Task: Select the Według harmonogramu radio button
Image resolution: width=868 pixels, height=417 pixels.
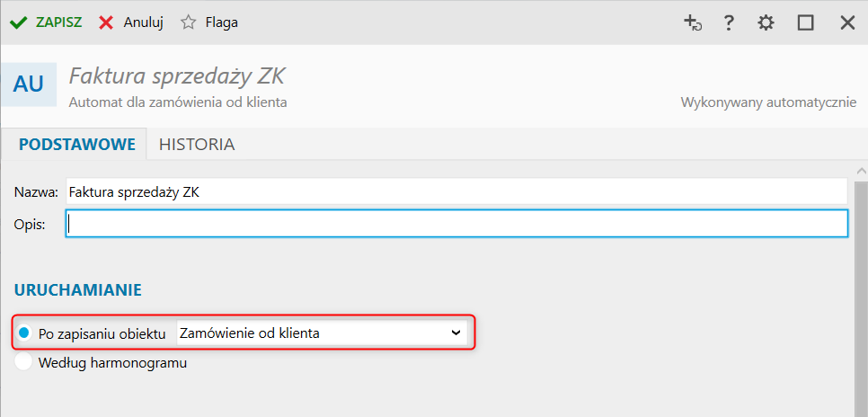Action: coord(23,362)
